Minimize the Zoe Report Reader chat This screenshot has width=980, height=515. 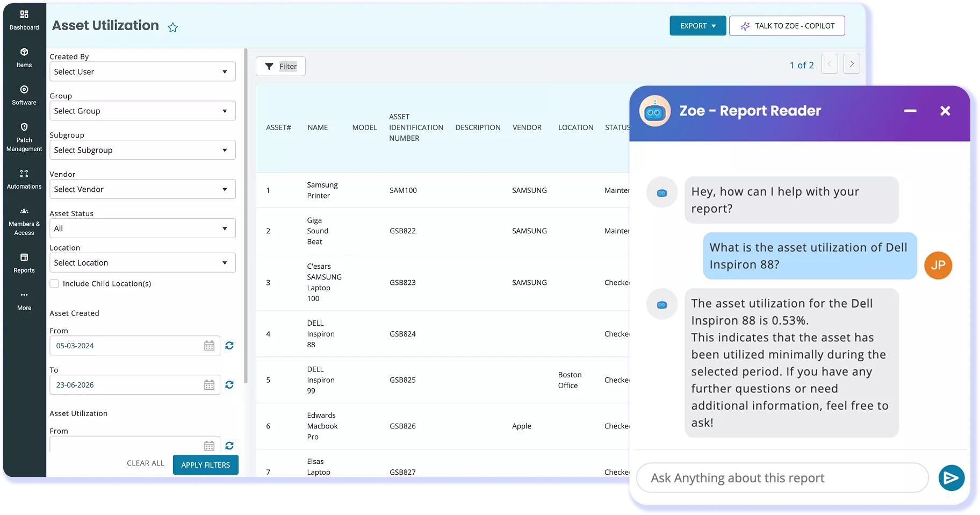click(910, 111)
